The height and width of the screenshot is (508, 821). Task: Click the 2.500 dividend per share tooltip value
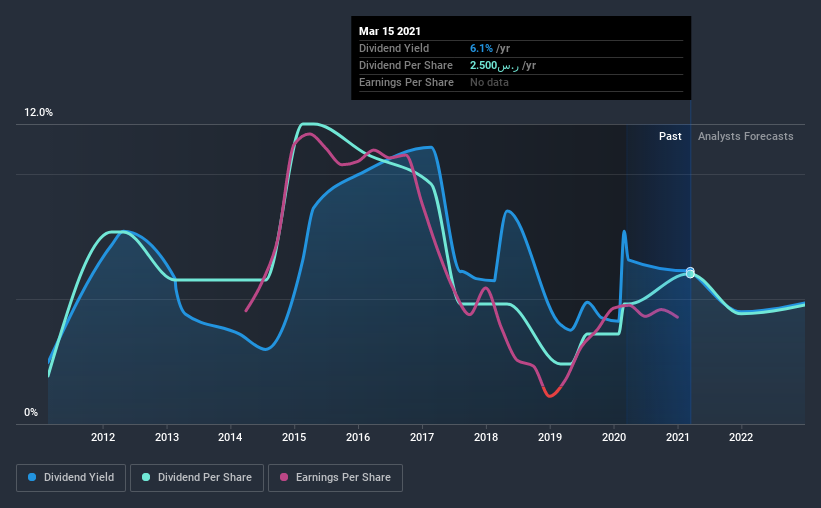pos(494,65)
